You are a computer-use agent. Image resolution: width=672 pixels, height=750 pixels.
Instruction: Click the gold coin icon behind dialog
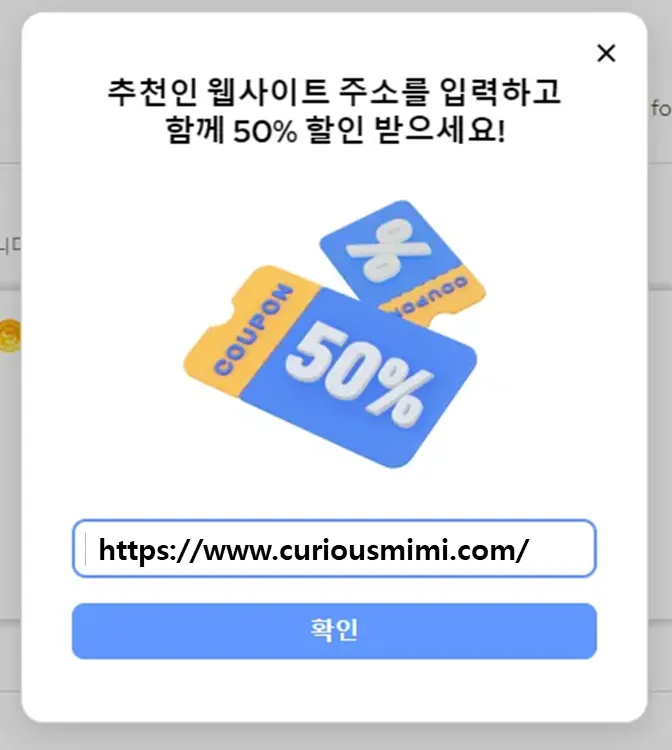pyautogui.click(x=10, y=336)
